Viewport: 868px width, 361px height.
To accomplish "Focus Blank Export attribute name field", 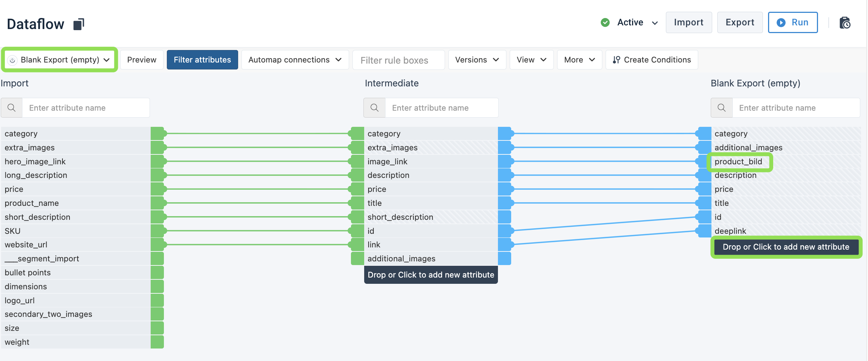I will tap(796, 108).
